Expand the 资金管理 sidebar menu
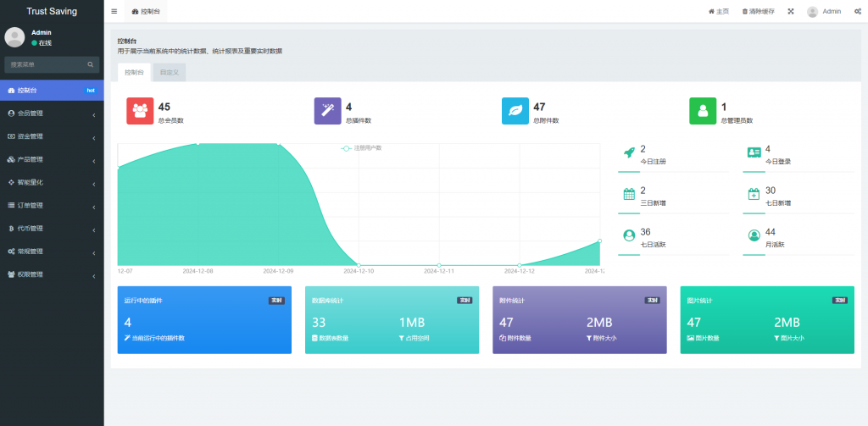 point(52,136)
